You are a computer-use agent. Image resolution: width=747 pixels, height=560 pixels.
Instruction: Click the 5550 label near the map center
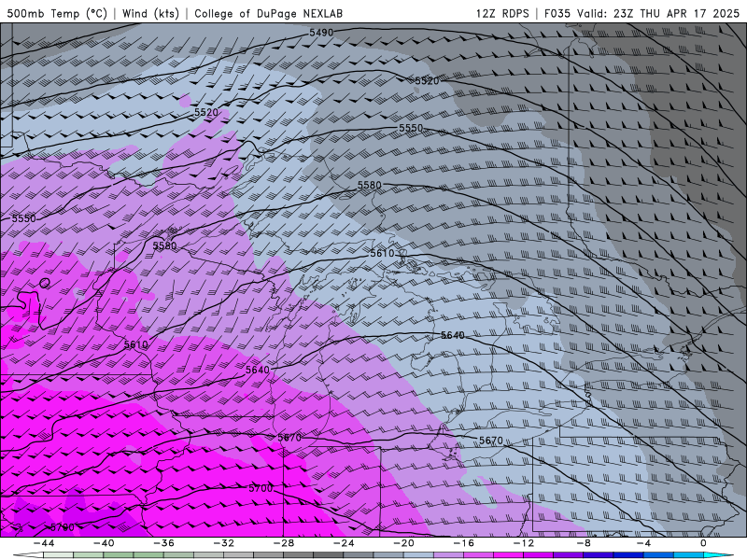pyautogui.click(x=411, y=128)
